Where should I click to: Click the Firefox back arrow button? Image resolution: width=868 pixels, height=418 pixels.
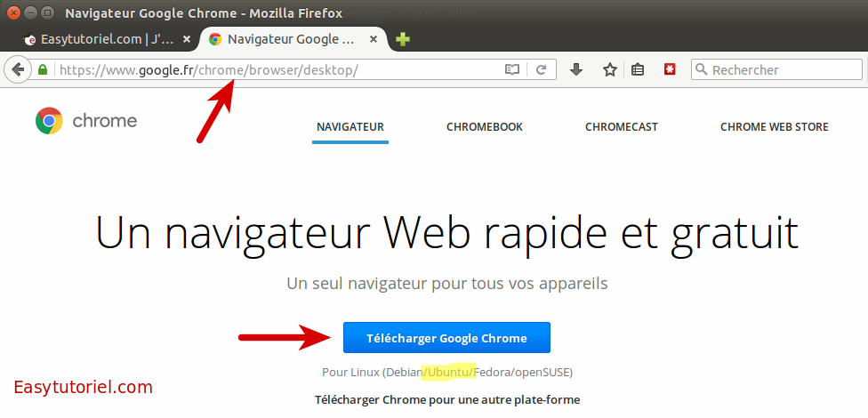click(18, 69)
